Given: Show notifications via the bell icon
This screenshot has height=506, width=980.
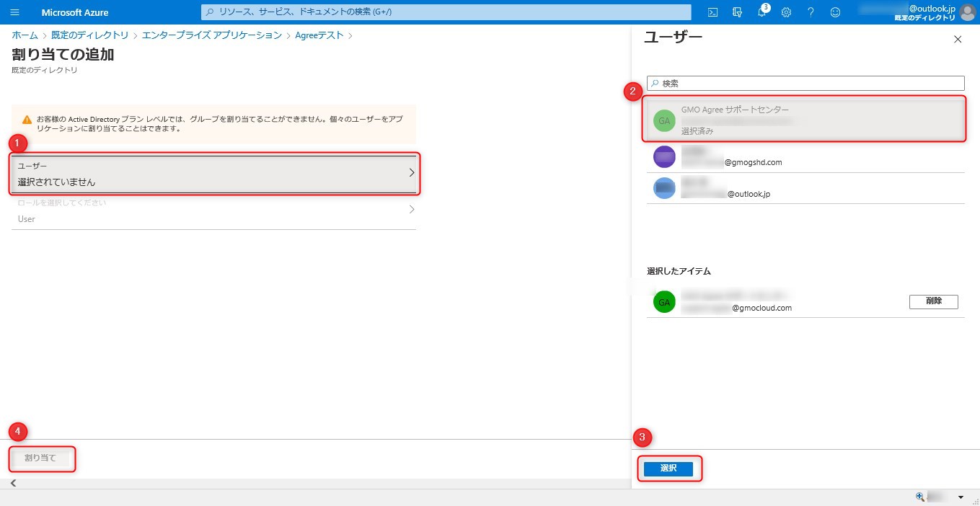Looking at the screenshot, I should [762, 12].
